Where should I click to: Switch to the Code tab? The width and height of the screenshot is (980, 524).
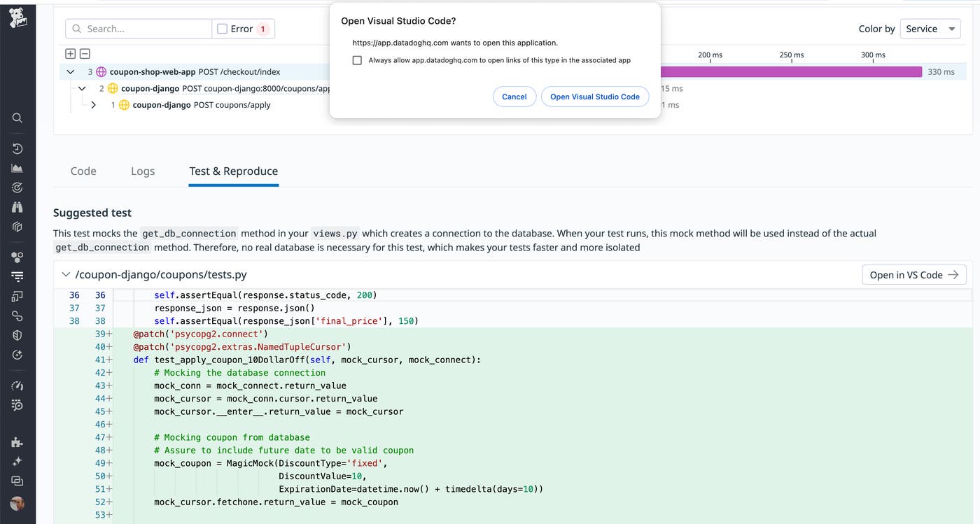[83, 171]
